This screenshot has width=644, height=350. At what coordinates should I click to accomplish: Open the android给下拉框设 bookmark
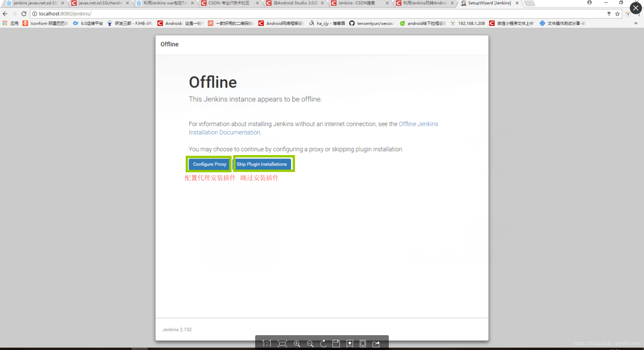click(423, 23)
